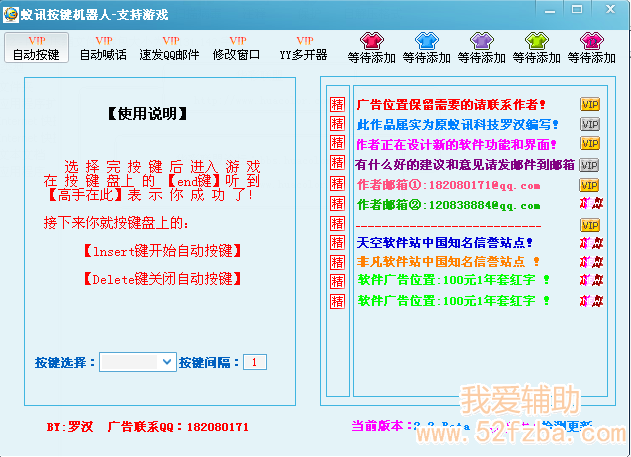Open the 天空软件站中国知名信誉站点 link
The width and height of the screenshot is (631, 457).
pos(444,243)
